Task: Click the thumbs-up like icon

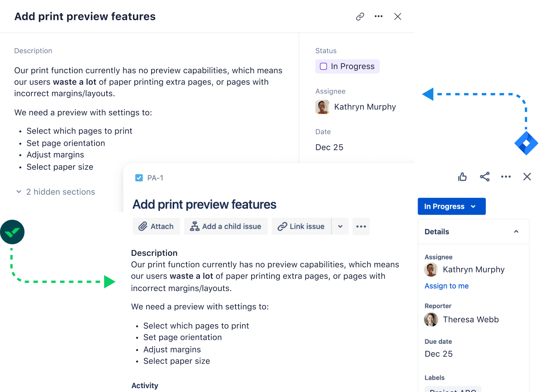Action: coord(462,176)
